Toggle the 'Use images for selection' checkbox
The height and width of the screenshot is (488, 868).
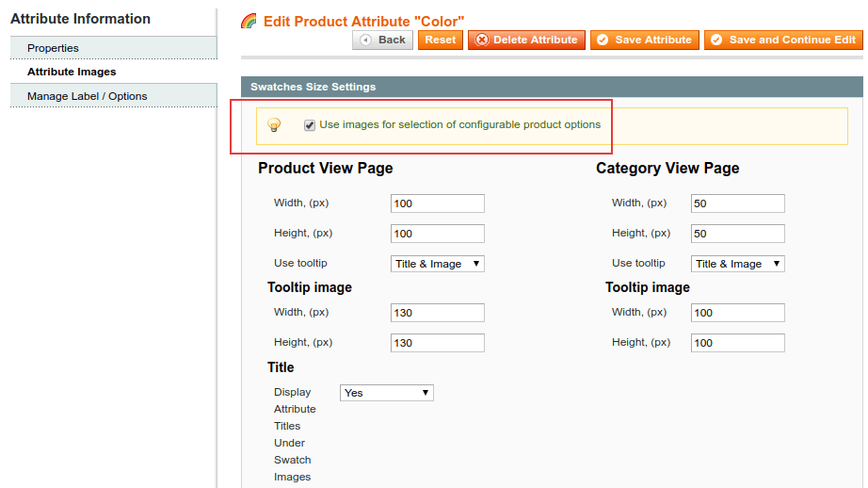310,125
